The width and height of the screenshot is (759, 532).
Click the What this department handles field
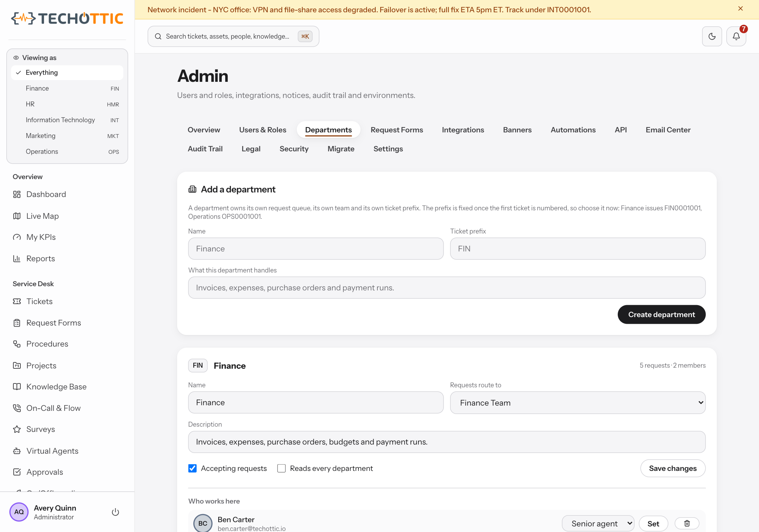tap(447, 288)
